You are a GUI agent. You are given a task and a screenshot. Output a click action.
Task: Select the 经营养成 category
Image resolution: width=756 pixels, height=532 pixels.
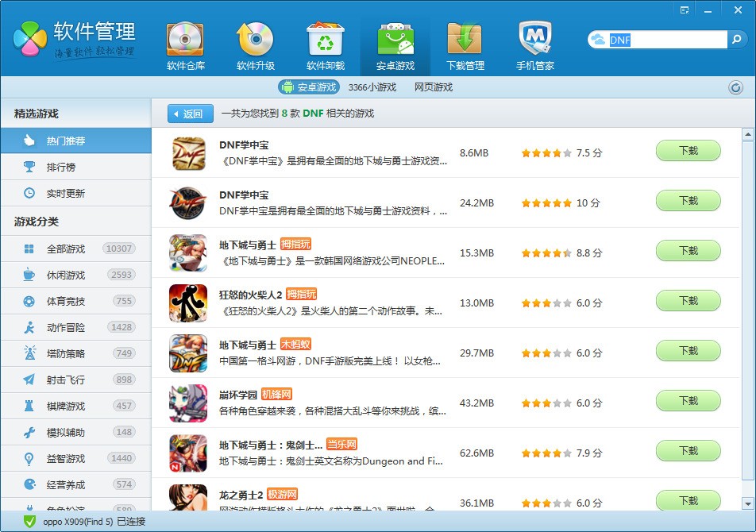(x=76, y=485)
